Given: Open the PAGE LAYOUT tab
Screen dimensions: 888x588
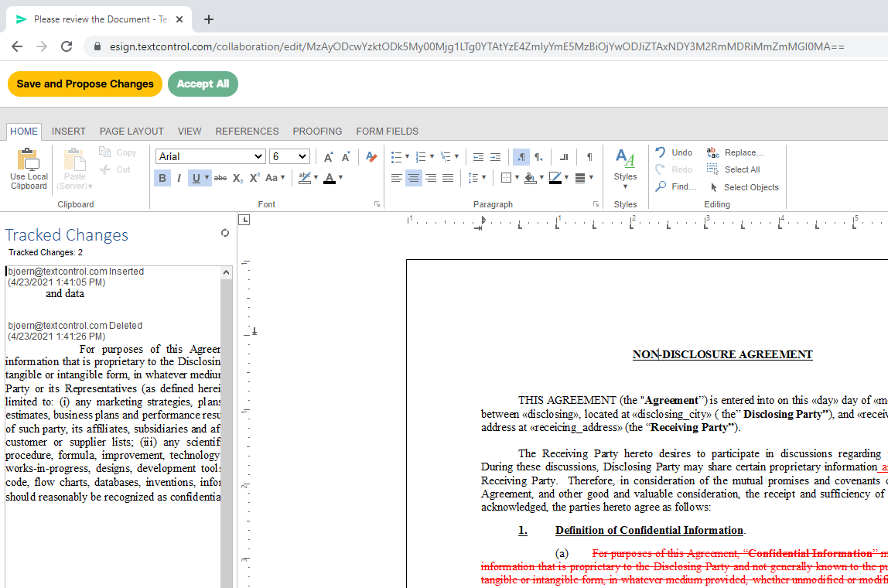Looking at the screenshot, I should [131, 131].
